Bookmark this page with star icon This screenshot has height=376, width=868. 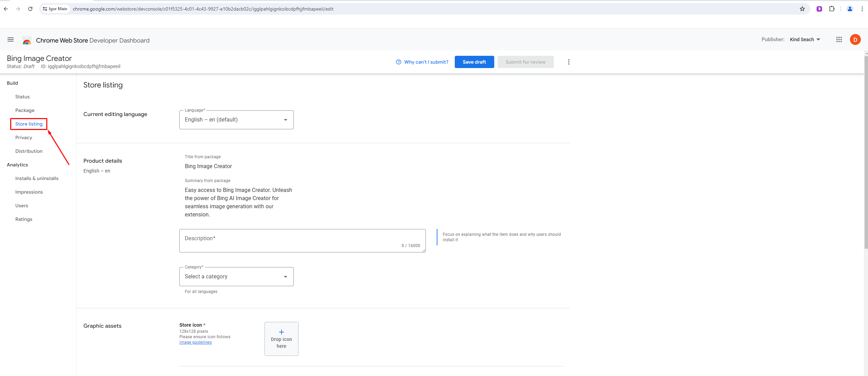(x=802, y=9)
